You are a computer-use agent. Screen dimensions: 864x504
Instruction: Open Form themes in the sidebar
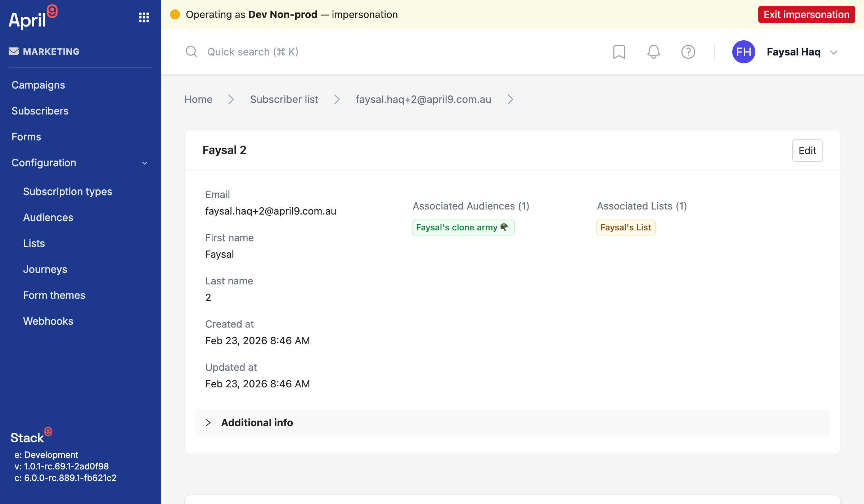[54, 295]
